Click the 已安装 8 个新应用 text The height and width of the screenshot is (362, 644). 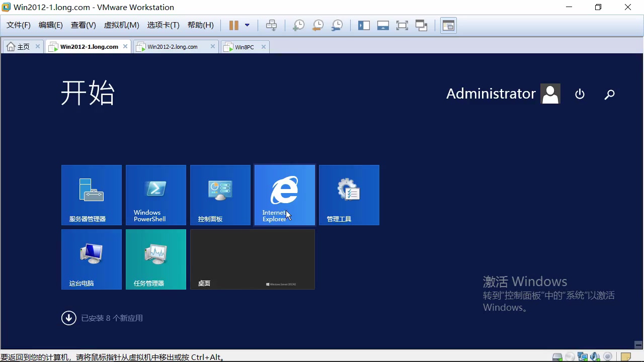[112, 318]
